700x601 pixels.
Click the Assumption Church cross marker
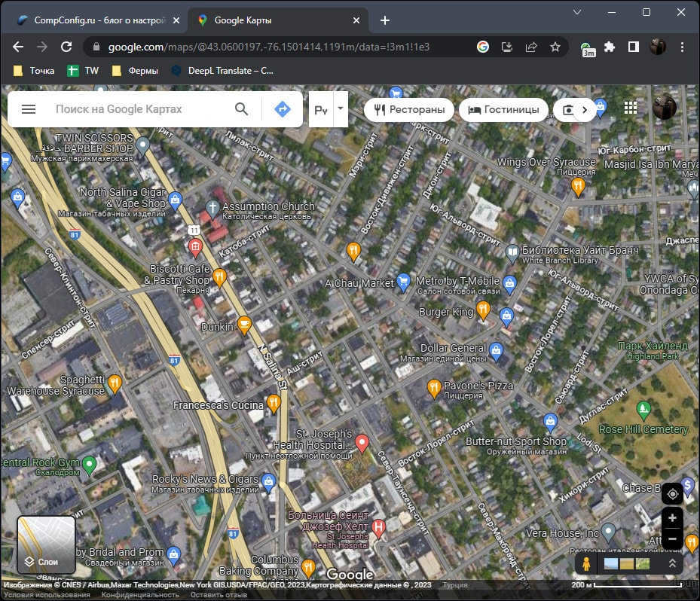212,209
